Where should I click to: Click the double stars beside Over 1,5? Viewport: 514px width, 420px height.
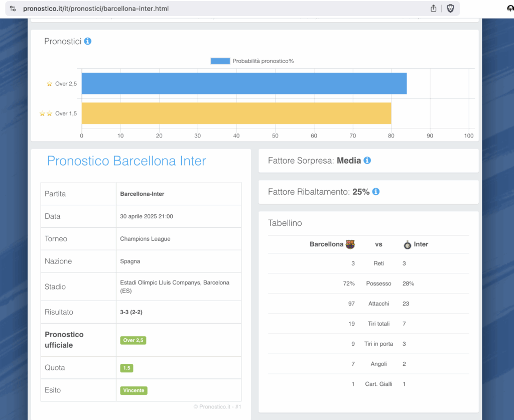(x=46, y=113)
